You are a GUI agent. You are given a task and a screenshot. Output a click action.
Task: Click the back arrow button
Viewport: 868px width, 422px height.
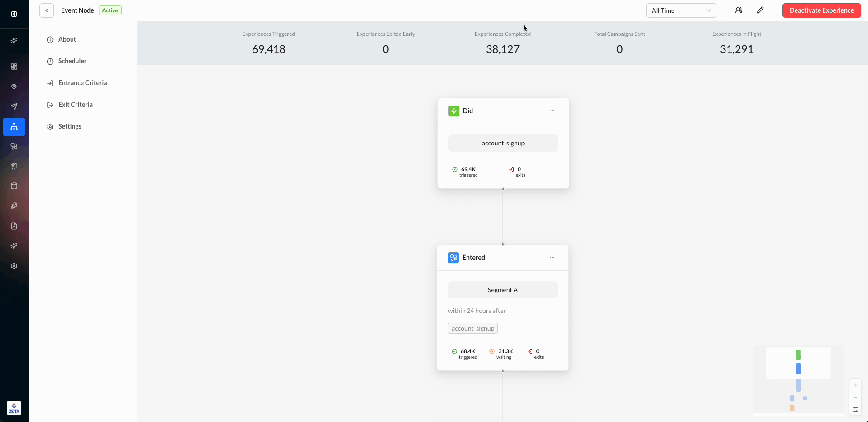[47, 10]
